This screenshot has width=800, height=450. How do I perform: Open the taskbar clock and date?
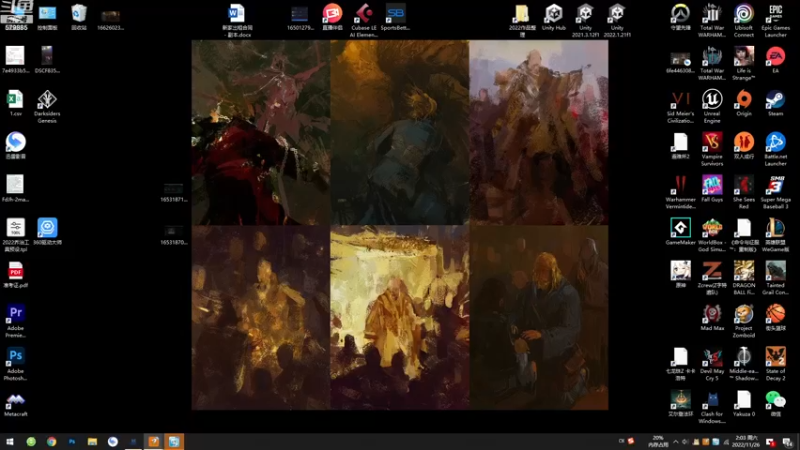point(745,442)
